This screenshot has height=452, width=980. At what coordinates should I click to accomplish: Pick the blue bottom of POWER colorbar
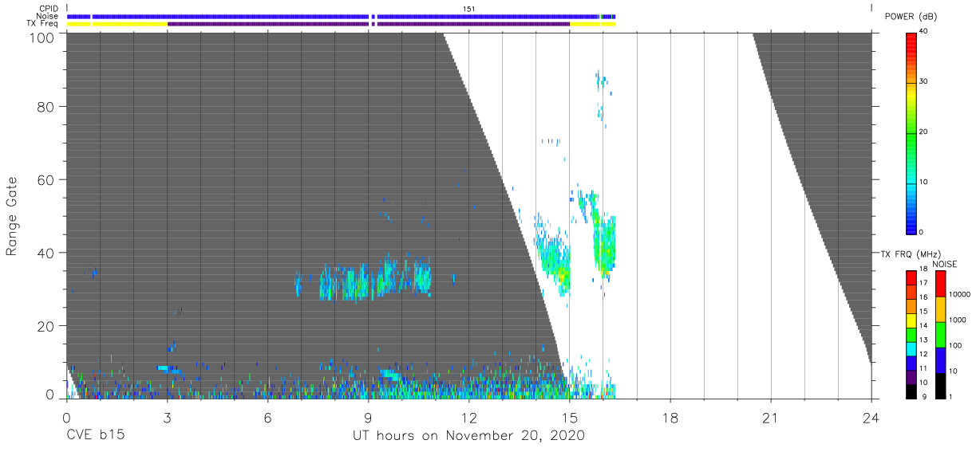pyautogui.click(x=911, y=227)
